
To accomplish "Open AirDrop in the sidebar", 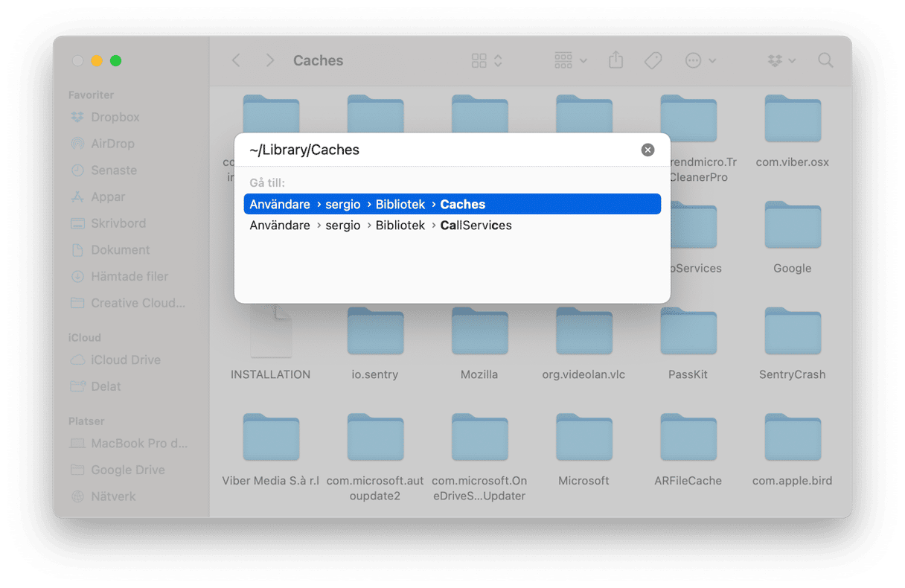I will (103, 144).
